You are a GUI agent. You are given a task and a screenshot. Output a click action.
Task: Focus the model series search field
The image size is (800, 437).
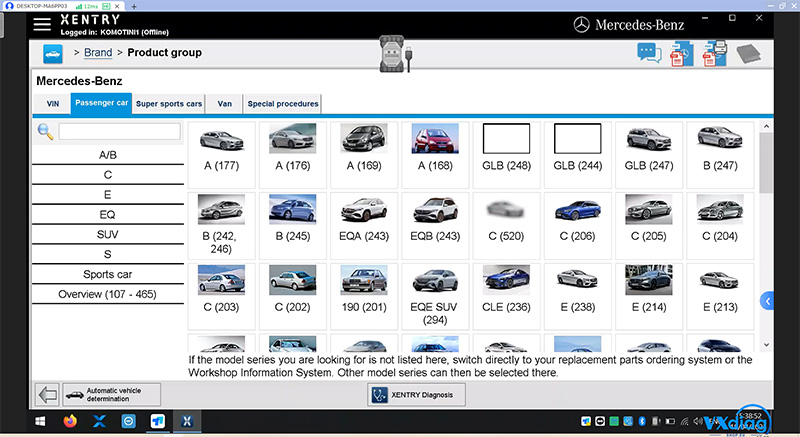(x=119, y=132)
